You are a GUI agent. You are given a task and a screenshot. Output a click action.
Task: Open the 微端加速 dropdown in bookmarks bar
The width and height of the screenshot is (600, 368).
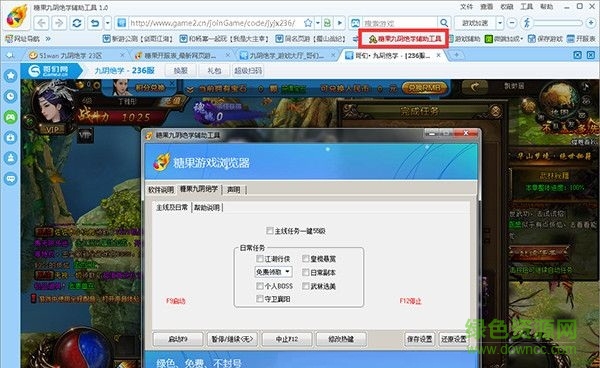(504, 39)
